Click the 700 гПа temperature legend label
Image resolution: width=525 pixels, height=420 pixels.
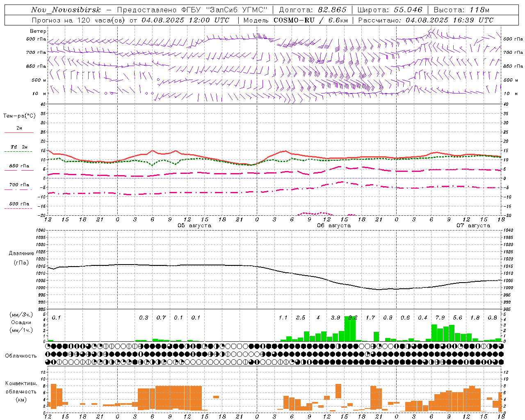point(19,185)
